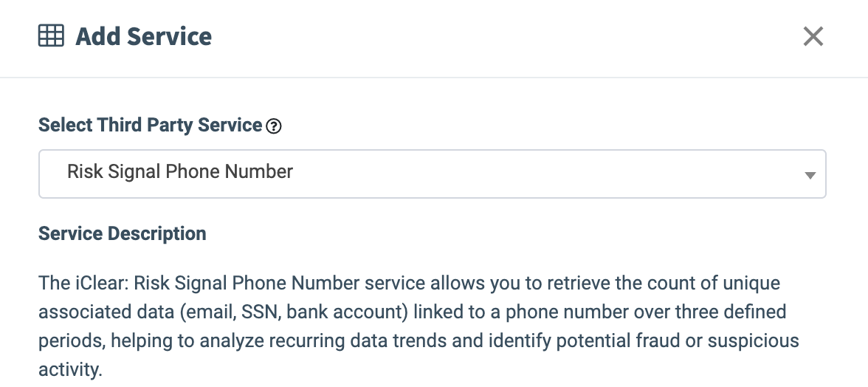
Task: Click the grid icon beside Add Service
Action: (x=51, y=36)
